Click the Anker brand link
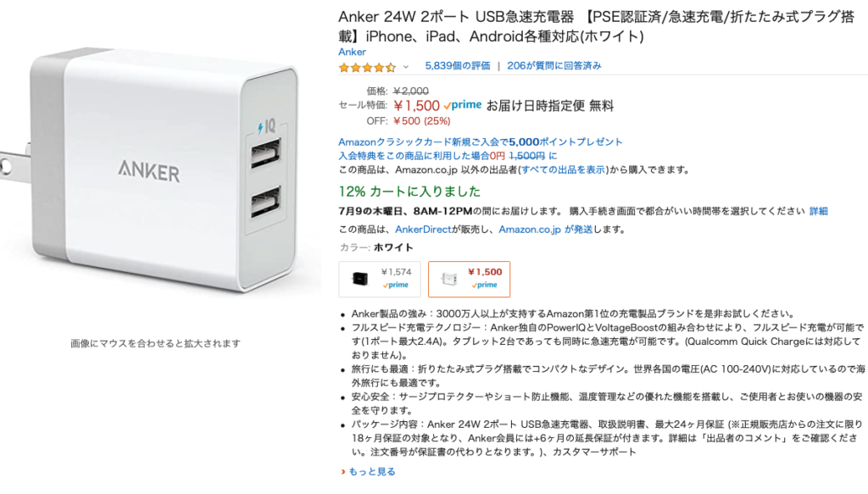This screenshot has width=868, height=494. tap(352, 52)
